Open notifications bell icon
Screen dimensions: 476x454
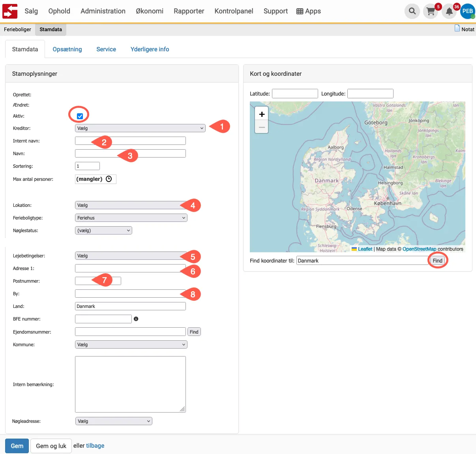tap(449, 11)
